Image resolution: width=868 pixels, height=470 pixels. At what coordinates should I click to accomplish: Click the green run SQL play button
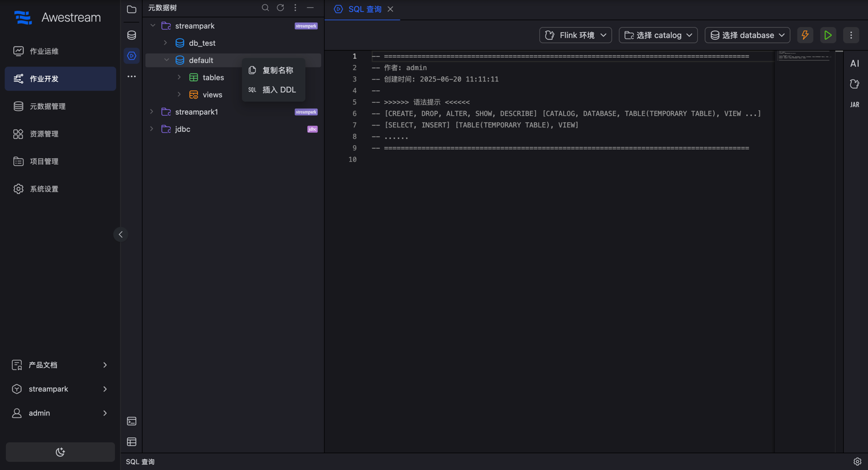click(828, 35)
